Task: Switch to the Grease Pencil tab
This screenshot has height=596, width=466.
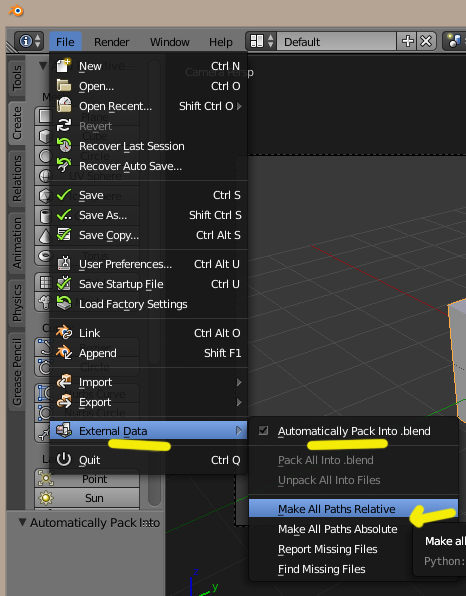Action: tap(17, 372)
